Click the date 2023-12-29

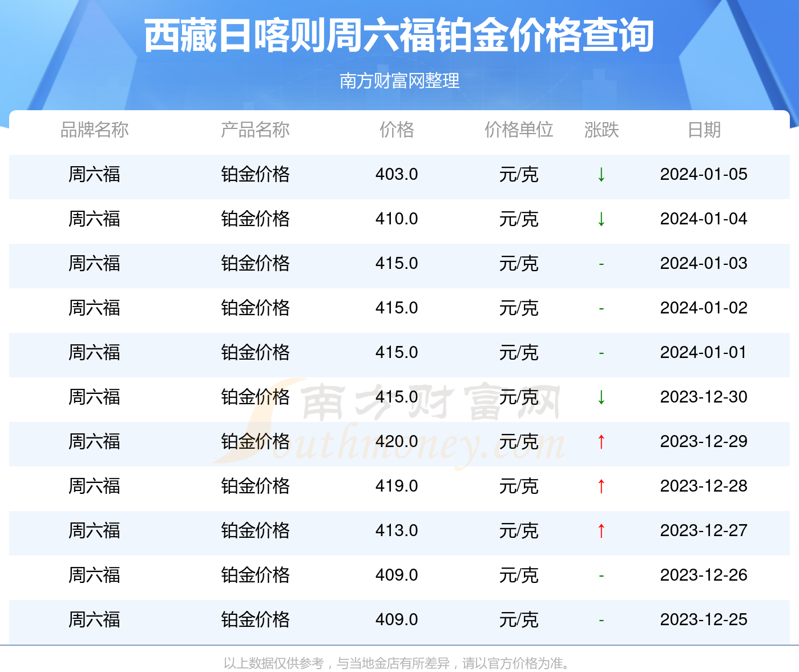[704, 441]
